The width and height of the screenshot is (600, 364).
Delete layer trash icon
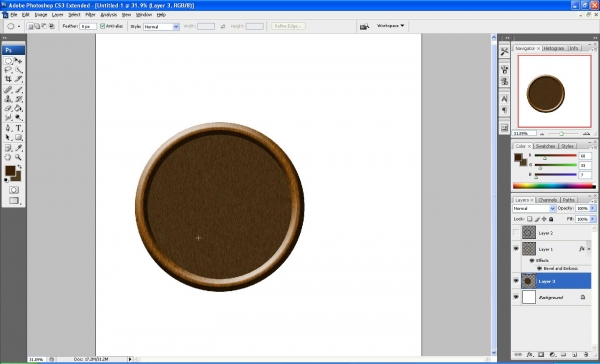click(586, 355)
